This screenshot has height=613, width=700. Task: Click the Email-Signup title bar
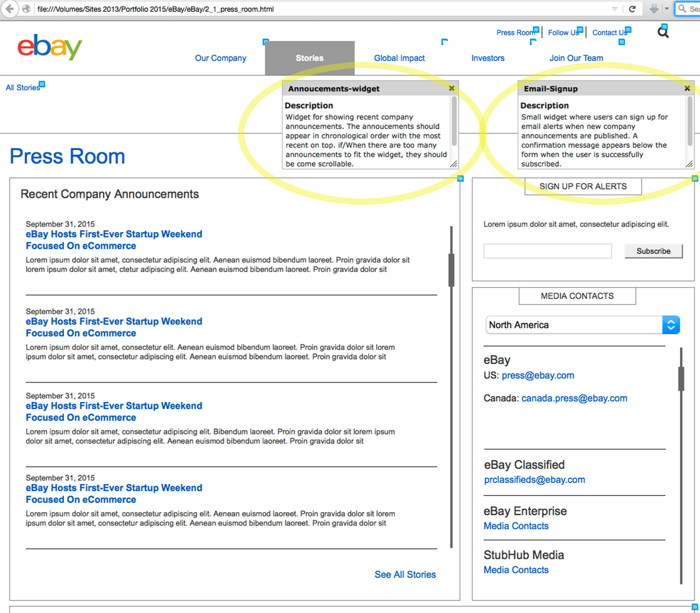(606, 88)
